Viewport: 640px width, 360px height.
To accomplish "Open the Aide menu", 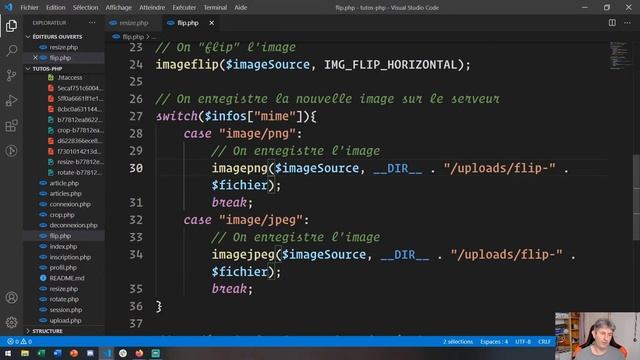I will point(240,7).
